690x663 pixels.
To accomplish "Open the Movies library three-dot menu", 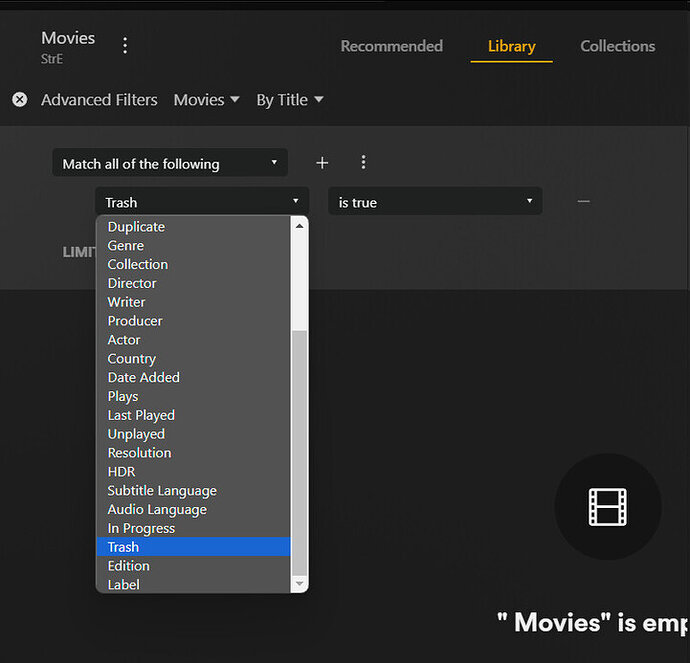I will [125, 45].
